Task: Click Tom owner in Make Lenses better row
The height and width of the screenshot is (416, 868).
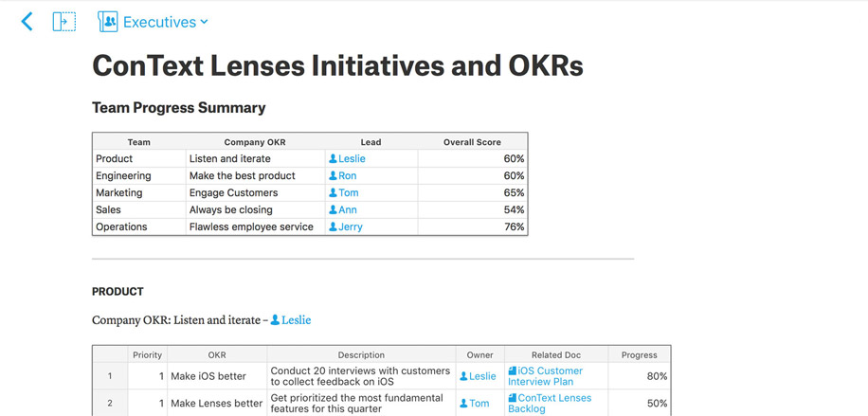Action: 479,404
